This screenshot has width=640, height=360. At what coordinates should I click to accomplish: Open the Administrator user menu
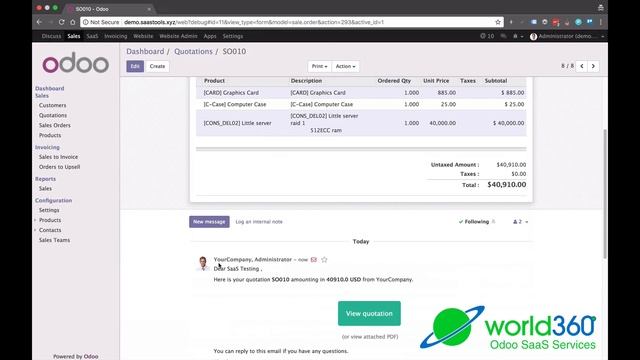pyautogui.click(x=567, y=36)
